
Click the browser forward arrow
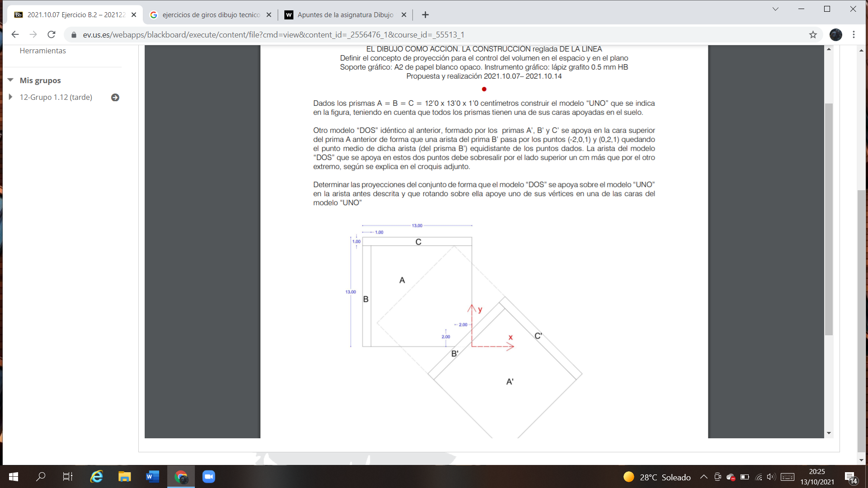[x=33, y=35]
